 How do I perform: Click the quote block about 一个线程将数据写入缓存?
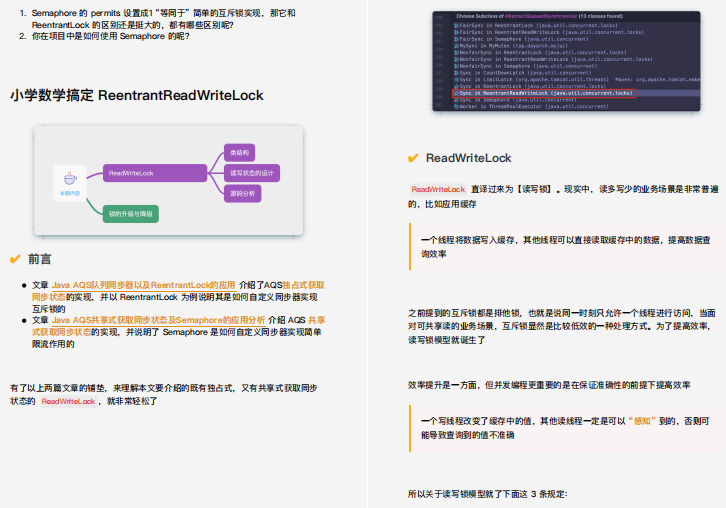click(x=564, y=247)
